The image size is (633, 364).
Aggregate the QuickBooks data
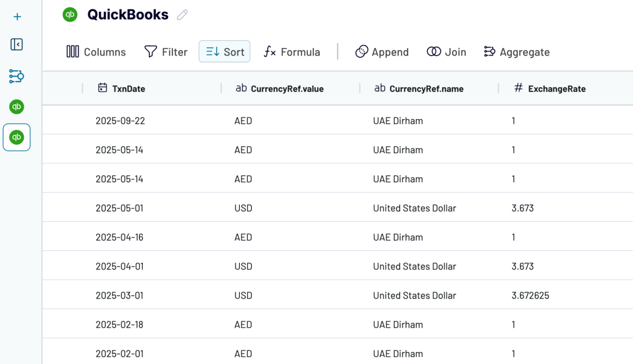pyautogui.click(x=517, y=51)
